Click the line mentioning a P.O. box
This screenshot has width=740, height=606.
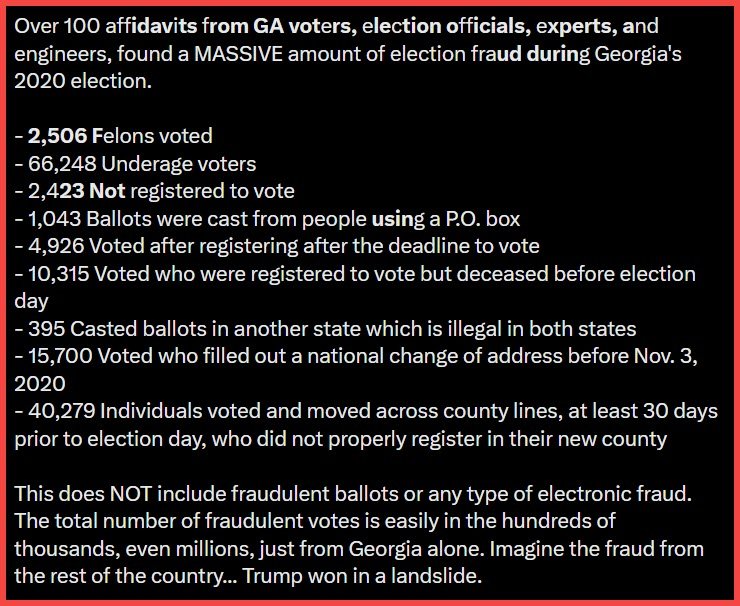coord(267,218)
